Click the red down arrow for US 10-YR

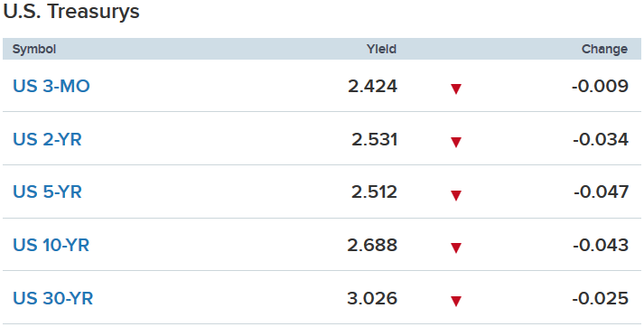coord(456,248)
